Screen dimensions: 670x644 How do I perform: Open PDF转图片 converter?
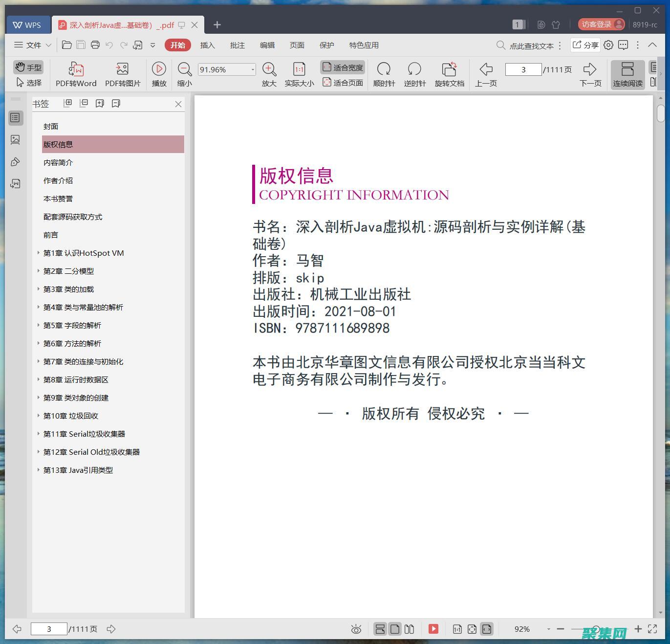tap(122, 73)
